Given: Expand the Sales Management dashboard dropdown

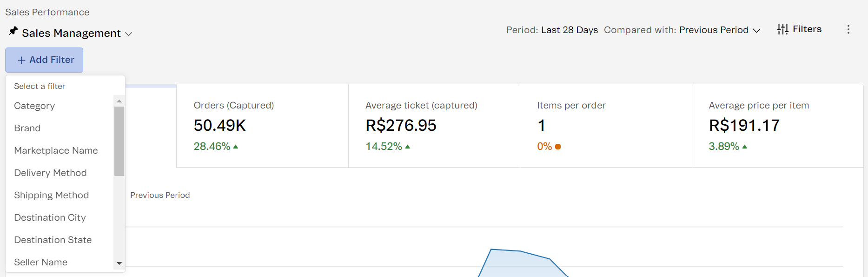Looking at the screenshot, I should coord(129,34).
